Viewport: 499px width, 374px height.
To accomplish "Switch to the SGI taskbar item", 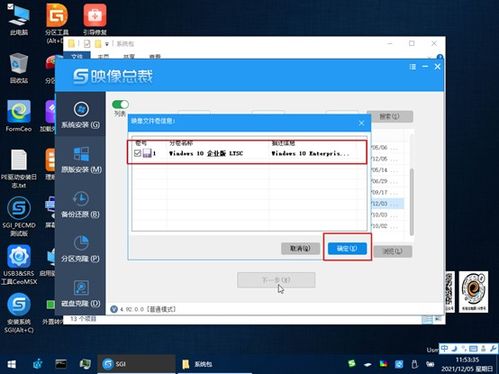I will tap(136, 364).
